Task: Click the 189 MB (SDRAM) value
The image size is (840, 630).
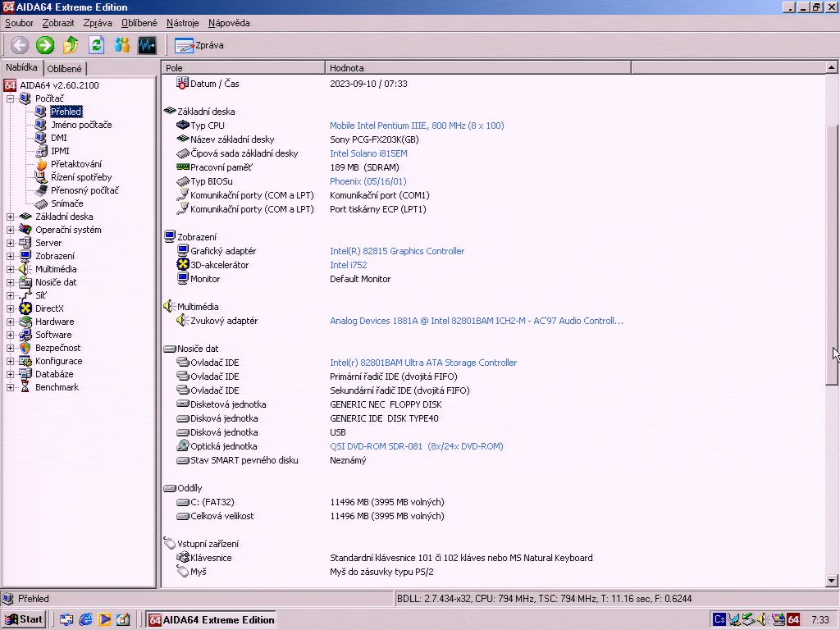Action: (x=364, y=167)
